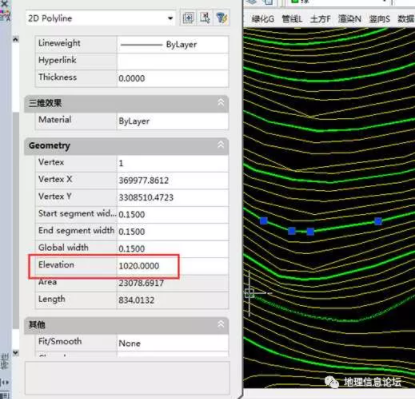Click the Thickness value 0.0000
This screenshot has width=419, height=399.
tap(173, 78)
